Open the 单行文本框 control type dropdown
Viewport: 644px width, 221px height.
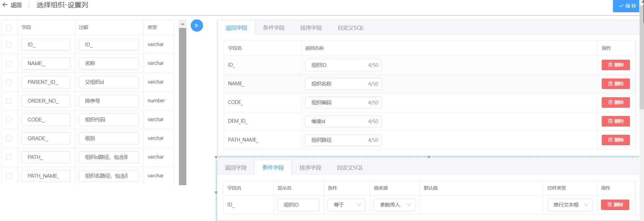click(x=570, y=205)
